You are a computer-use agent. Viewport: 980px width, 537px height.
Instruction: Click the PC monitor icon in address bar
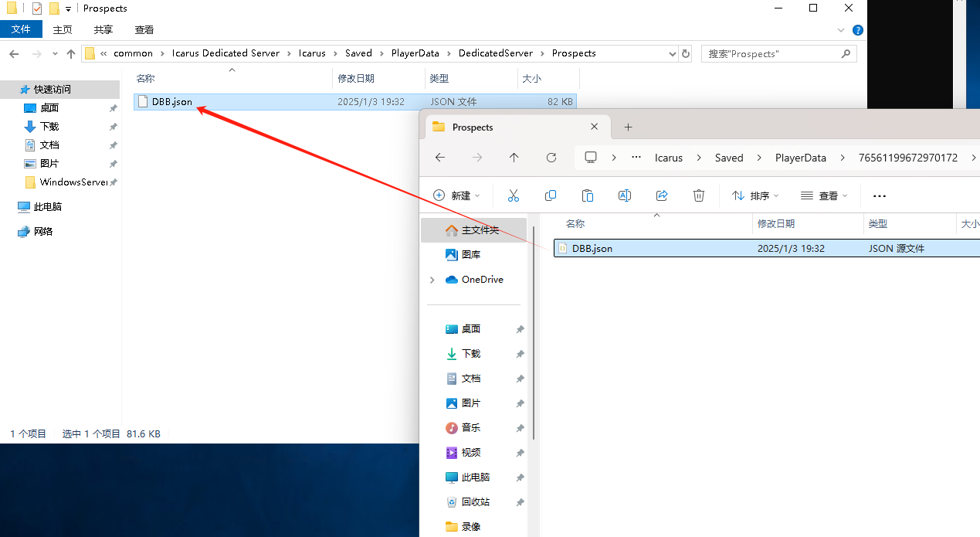[591, 158]
